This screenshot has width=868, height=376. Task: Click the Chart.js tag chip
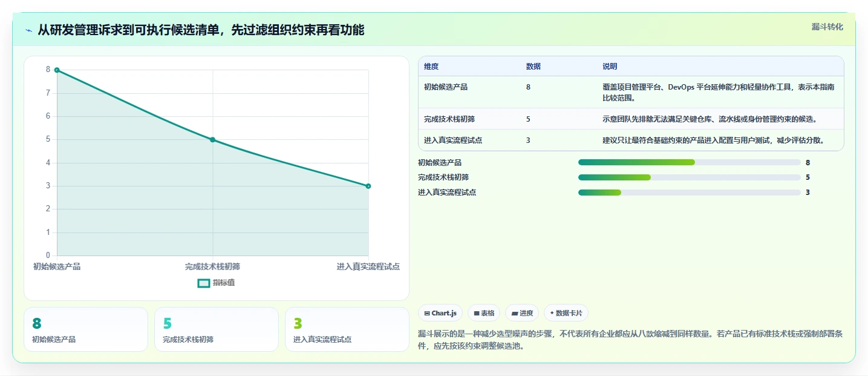(x=440, y=313)
